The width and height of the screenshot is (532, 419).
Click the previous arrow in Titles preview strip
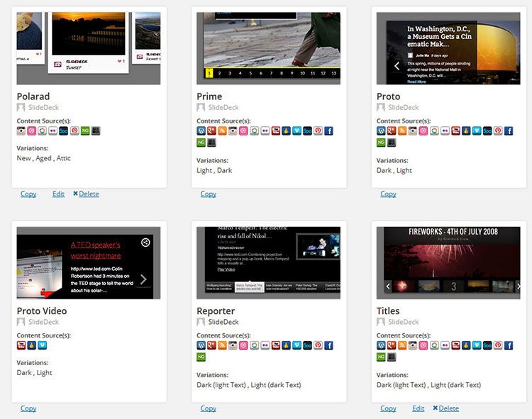(x=388, y=286)
